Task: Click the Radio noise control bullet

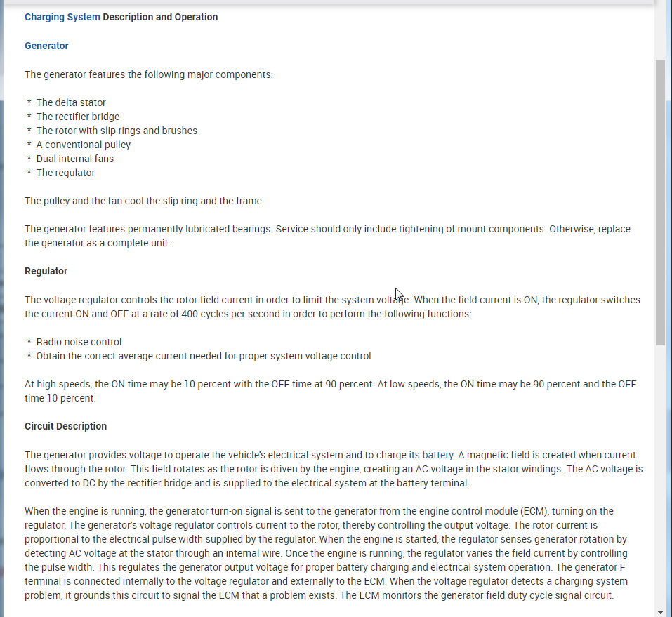Action: [79, 342]
